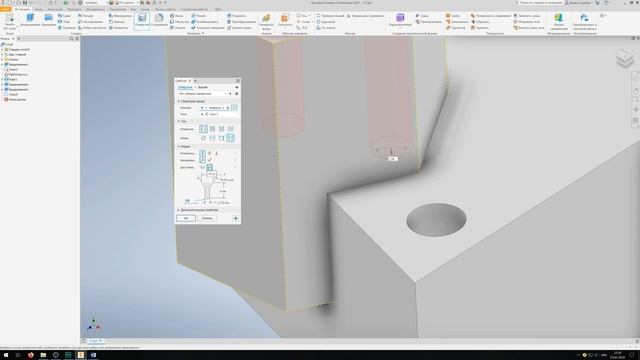The width and height of the screenshot is (640, 360).
Task: Expand the Solid Bodies tree node
Action: point(2,49)
